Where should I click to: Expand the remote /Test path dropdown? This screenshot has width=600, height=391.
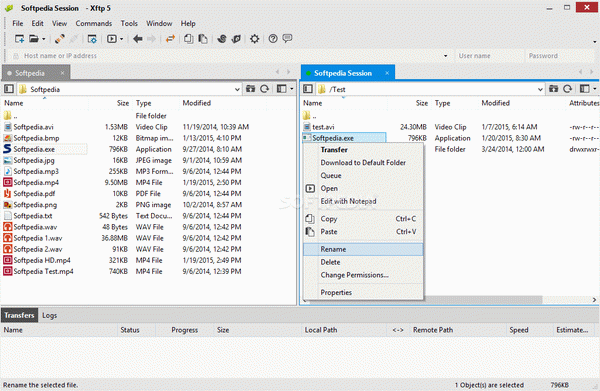tap(540, 90)
